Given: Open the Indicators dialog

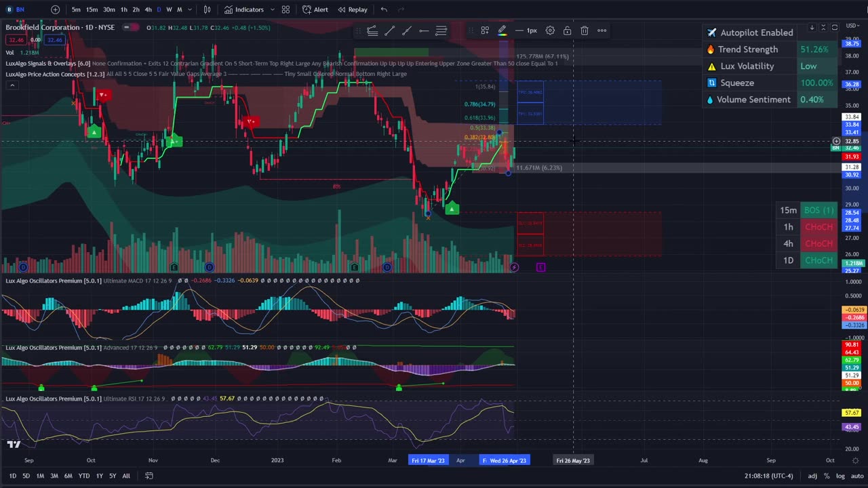Looking at the screenshot, I should [x=244, y=9].
